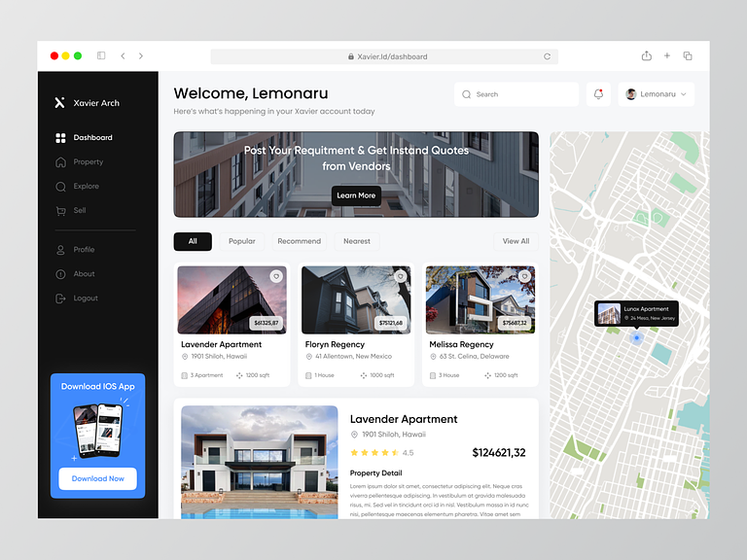
Task: Click the address bar lock icon
Action: pyautogui.click(x=350, y=56)
